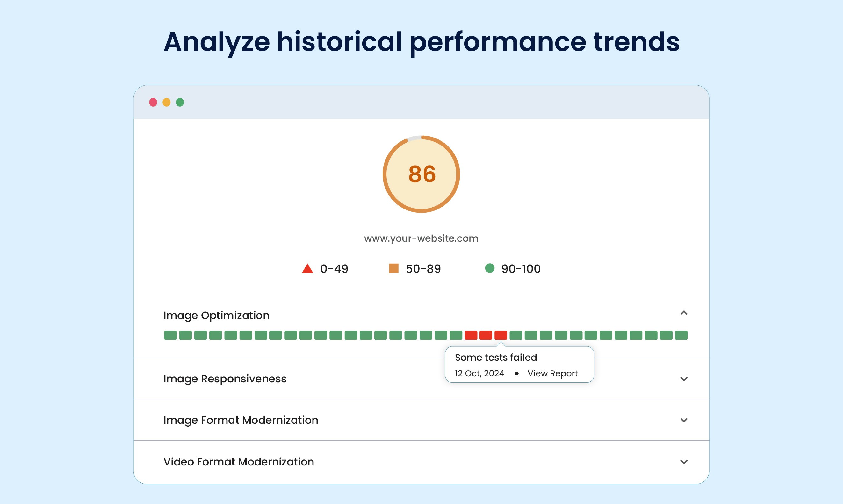Click the Some tests failed tooltip title

[496, 357]
